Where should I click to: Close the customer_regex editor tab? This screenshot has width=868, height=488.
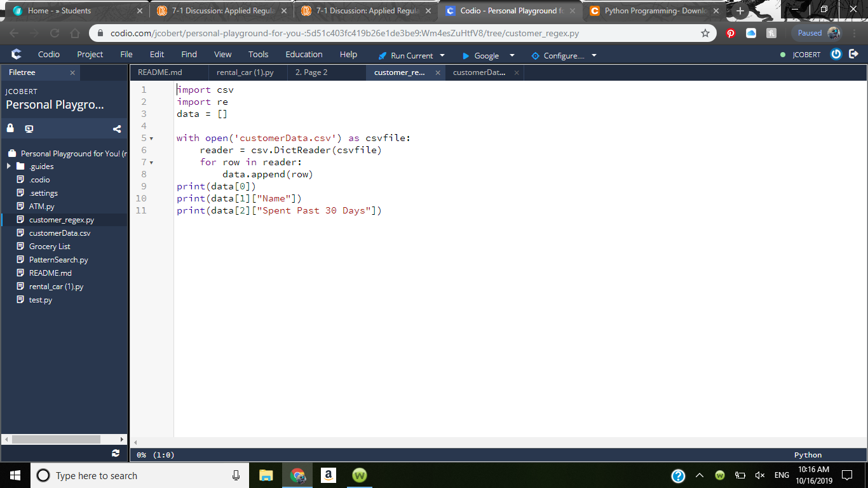pyautogui.click(x=437, y=73)
